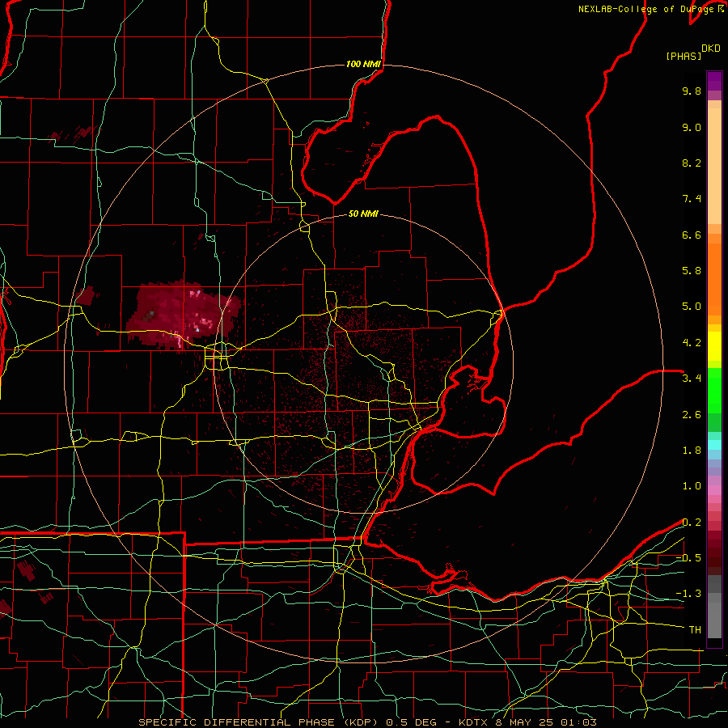
Task: Click the 9.0 value on color scale
Action: click(x=692, y=127)
